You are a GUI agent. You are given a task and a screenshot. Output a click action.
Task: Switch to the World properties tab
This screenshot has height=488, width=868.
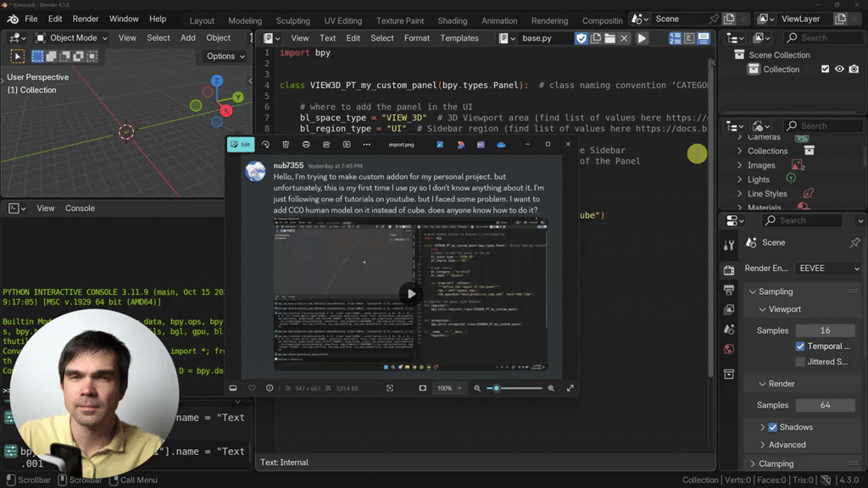coord(729,348)
